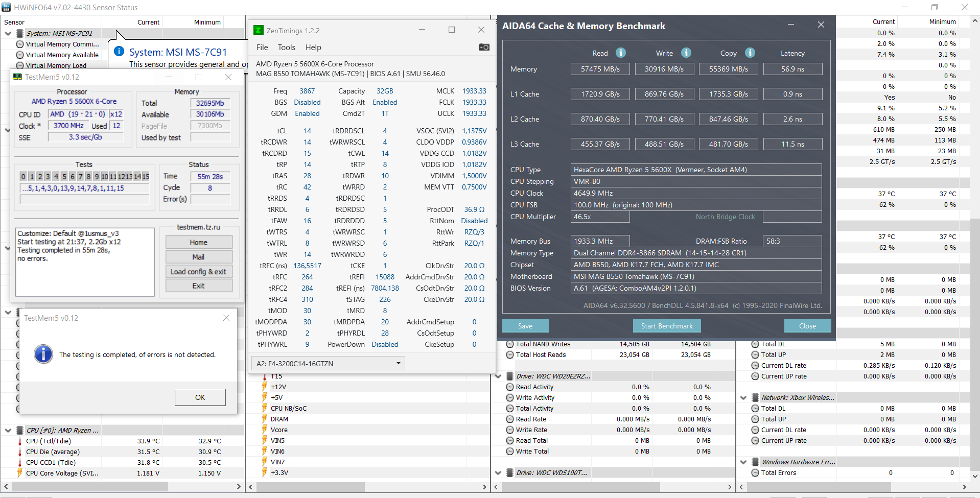Open the Help menu in ZenTimings

pos(313,47)
